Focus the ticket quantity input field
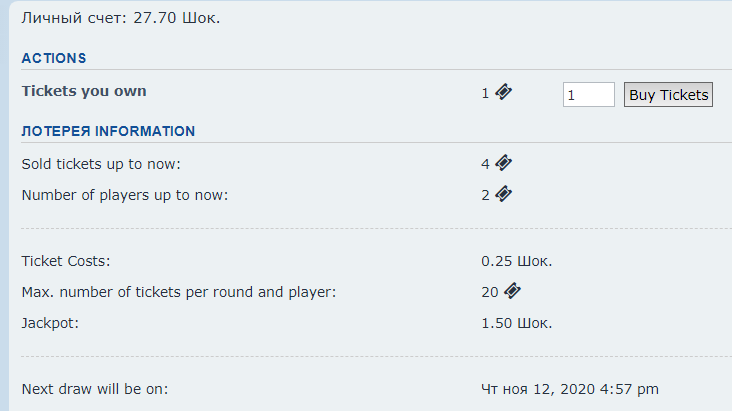 (588, 95)
